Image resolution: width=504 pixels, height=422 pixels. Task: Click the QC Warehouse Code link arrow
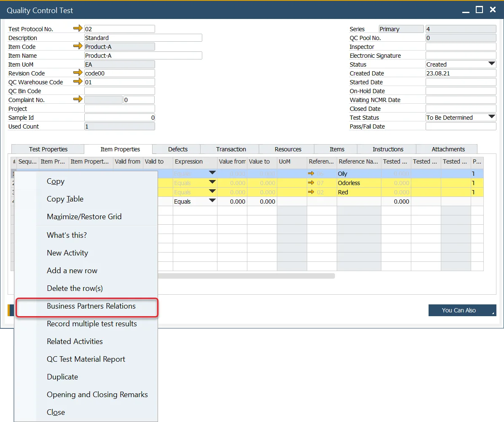pyautogui.click(x=78, y=82)
